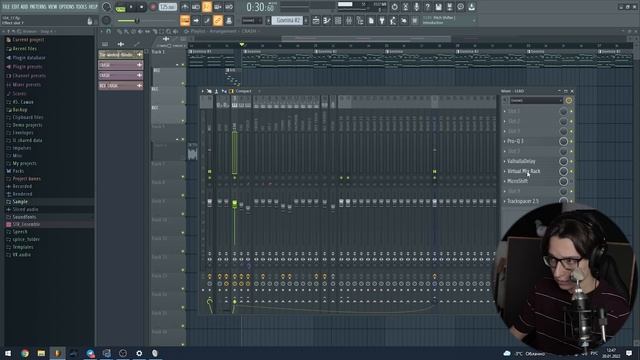This screenshot has height=360, width=640.
Task: Open the snap selector dropdown in toolbar
Action: point(251,20)
